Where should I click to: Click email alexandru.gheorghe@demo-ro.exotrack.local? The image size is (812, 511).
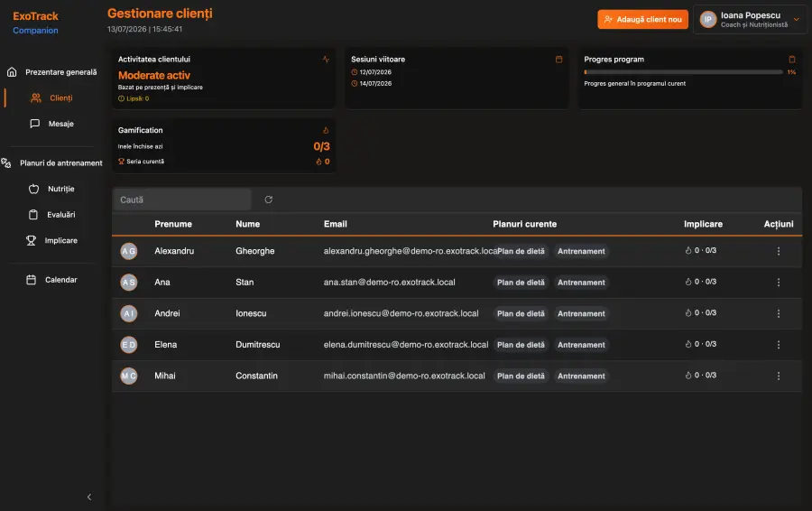(409, 251)
